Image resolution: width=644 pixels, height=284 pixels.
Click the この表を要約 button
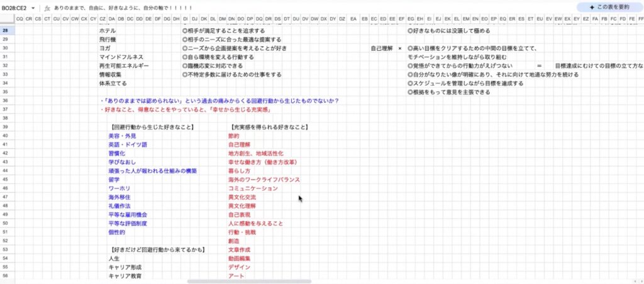[x=609, y=7]
